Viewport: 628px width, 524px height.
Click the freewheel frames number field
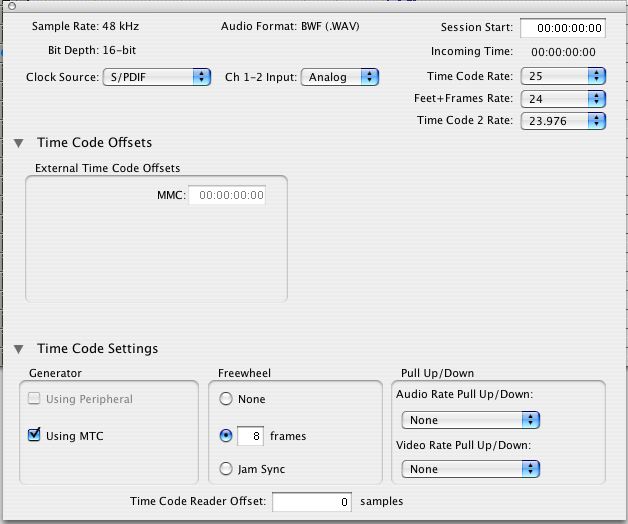point(250,436)
